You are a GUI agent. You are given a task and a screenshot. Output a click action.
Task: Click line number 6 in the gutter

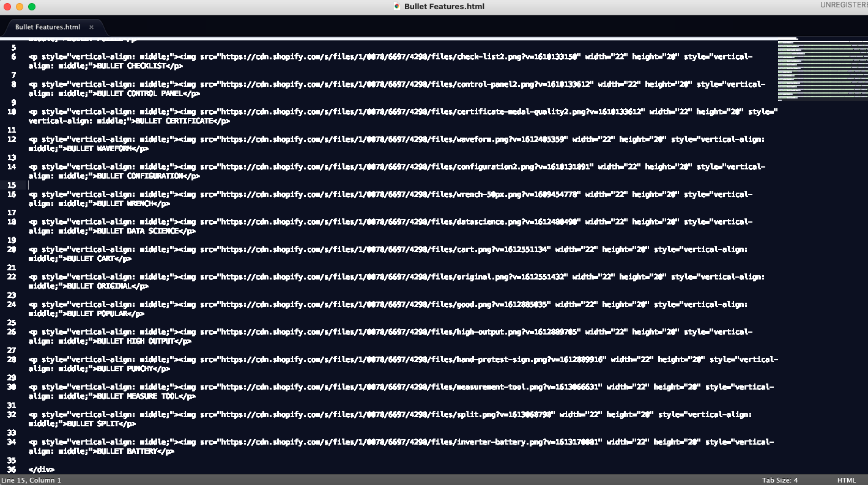[x=13, y=57]
